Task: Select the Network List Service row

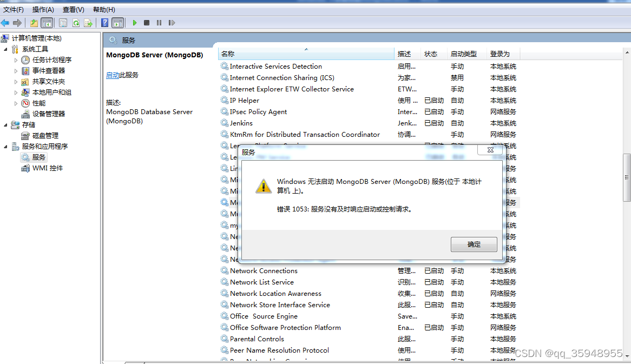Action: click(x=369, y=282)
